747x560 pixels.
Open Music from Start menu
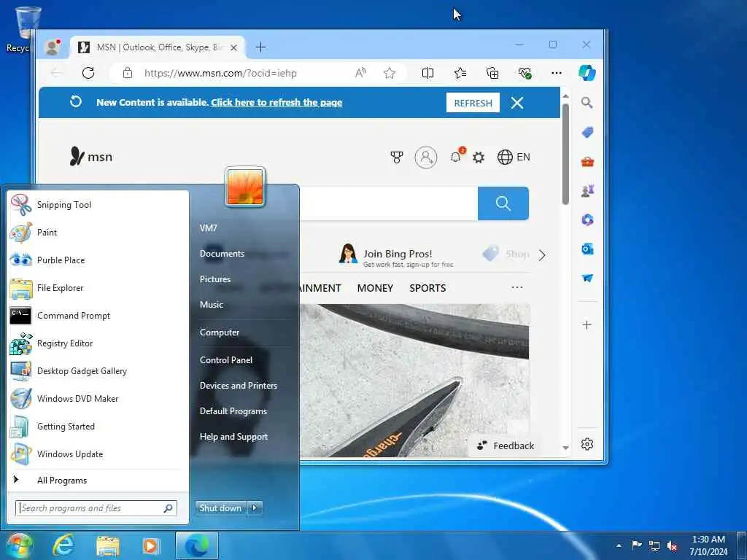[x=211, y=304]
